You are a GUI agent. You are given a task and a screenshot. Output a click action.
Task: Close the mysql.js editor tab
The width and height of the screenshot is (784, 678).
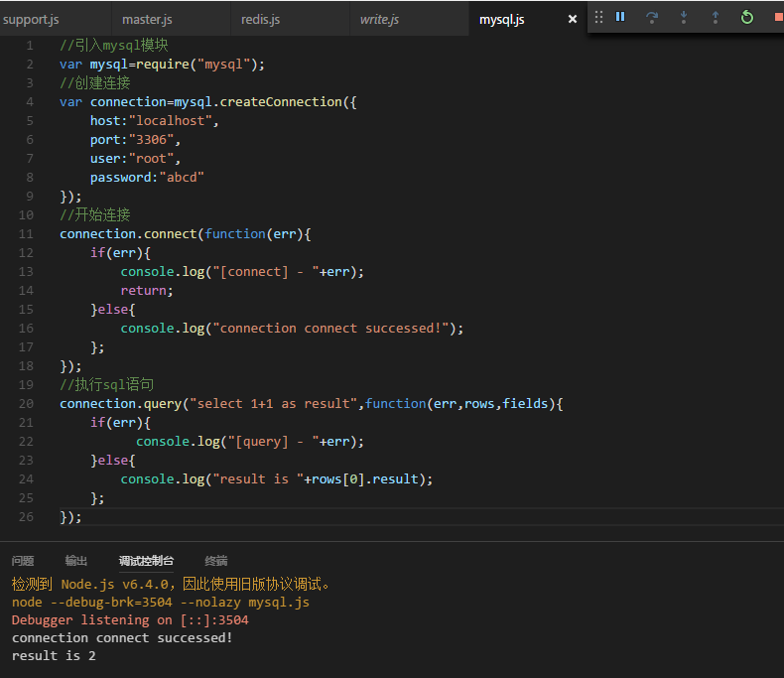(x=573, y=19)
